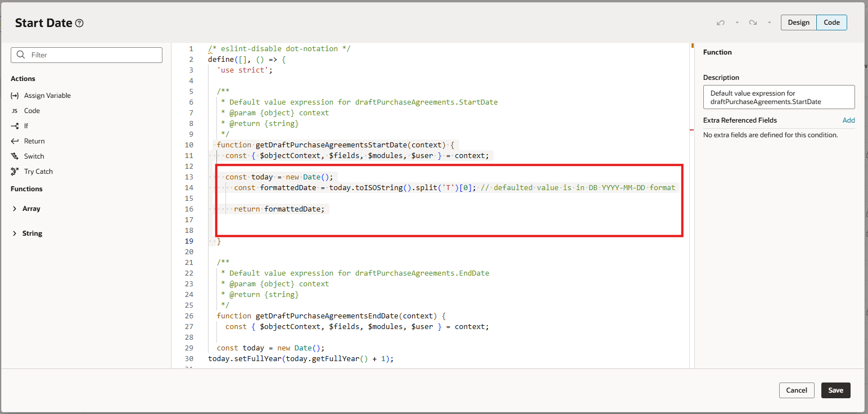The image size is (868, 414).
Task: Open the redo history dropdown arrow
Action: pos(770,22)
